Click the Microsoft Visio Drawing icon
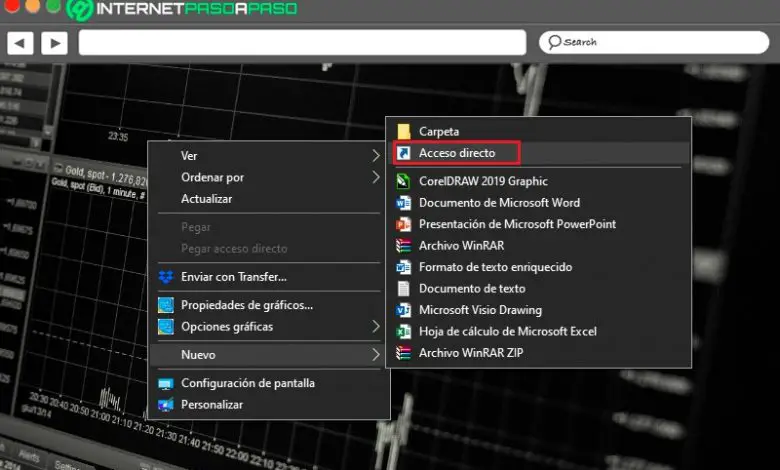This screenshot has width=780, height=470. click(x=403, y=310)
